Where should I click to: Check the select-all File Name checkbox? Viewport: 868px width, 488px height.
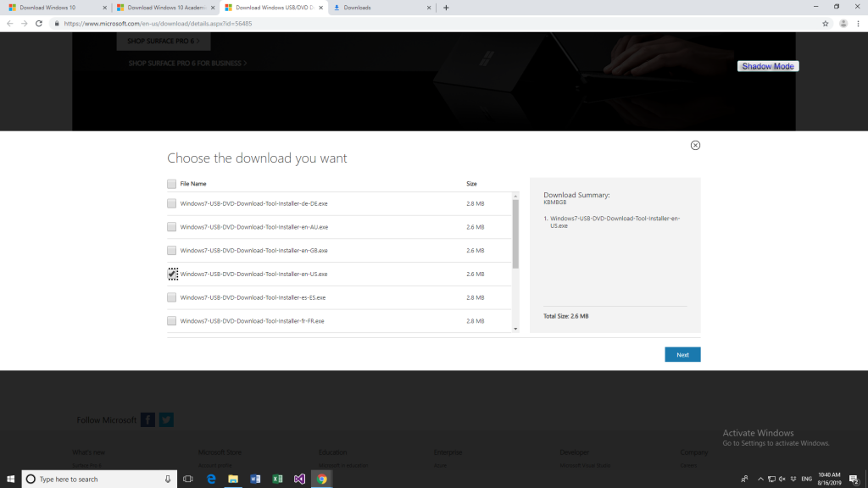tap(171, 184)
